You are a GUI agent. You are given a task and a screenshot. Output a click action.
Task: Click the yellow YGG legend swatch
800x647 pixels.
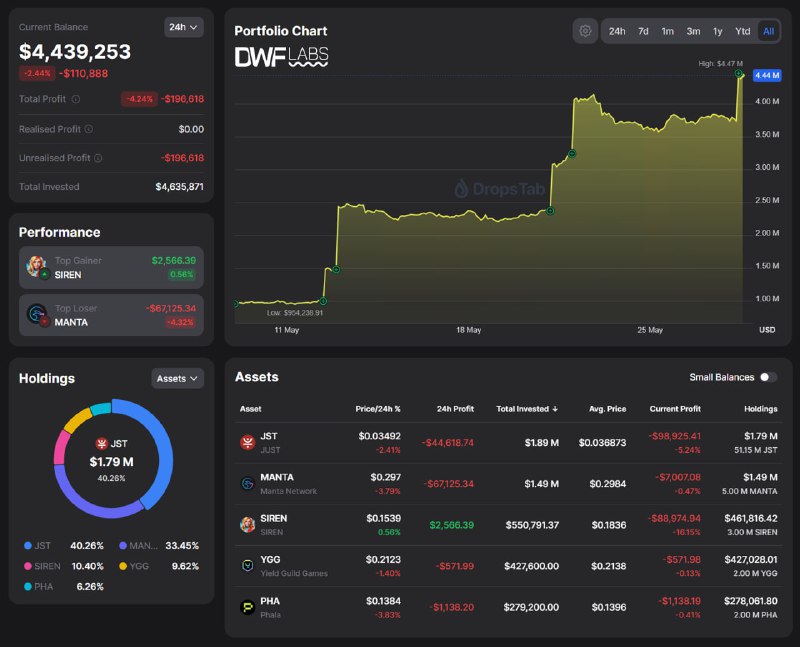point(123,566)
